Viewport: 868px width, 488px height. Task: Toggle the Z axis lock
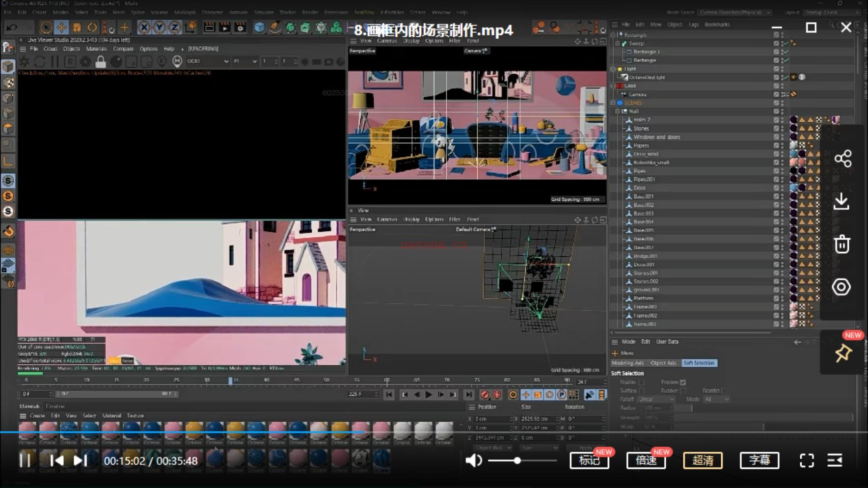pos(174,27)
